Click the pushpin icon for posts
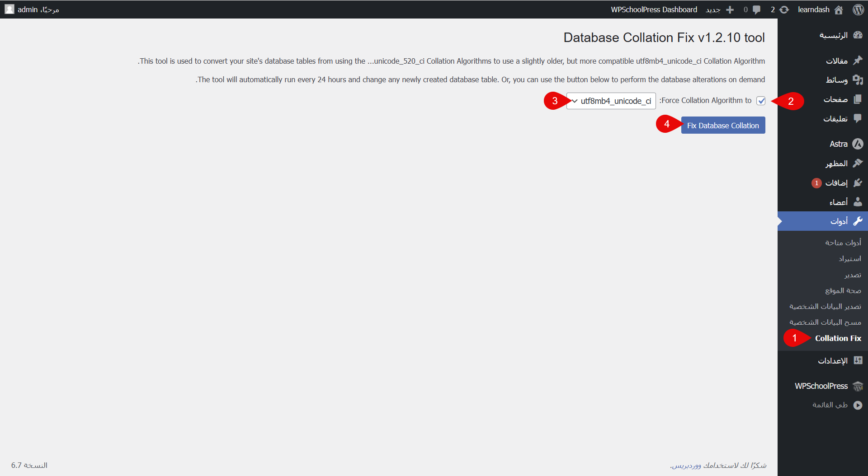Viewport: 868px width, 476px height. pos(858,61)
